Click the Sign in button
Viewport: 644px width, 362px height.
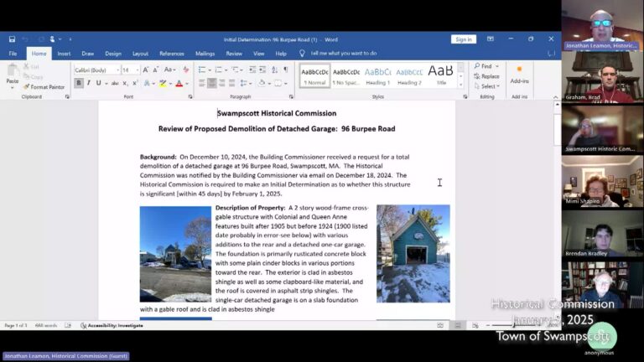(x=463, y=39)
